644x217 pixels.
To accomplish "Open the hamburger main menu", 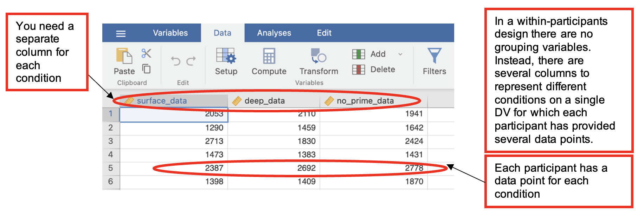I will click(x=121, y=34).
